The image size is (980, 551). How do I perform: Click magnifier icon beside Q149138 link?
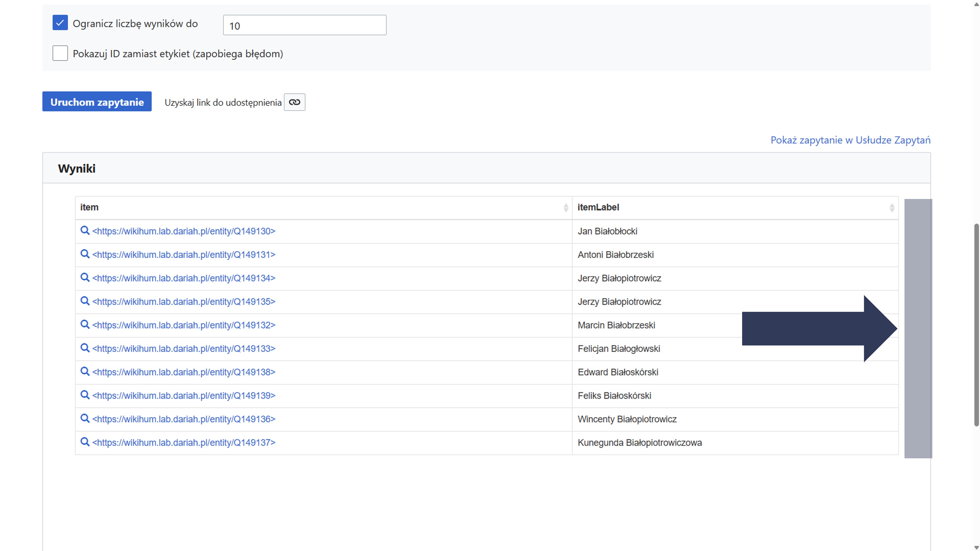(85, 371)
